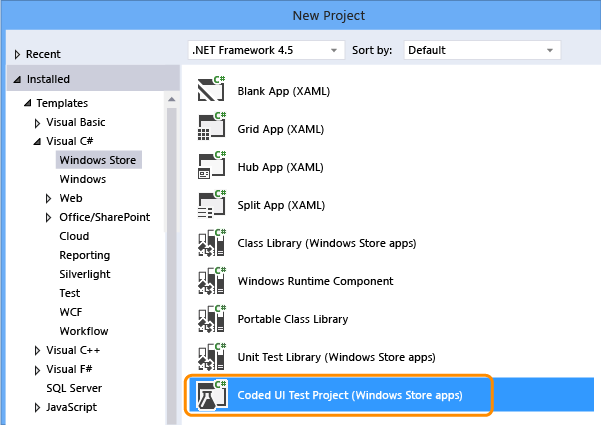Select the Test tree item

(70, 293)
